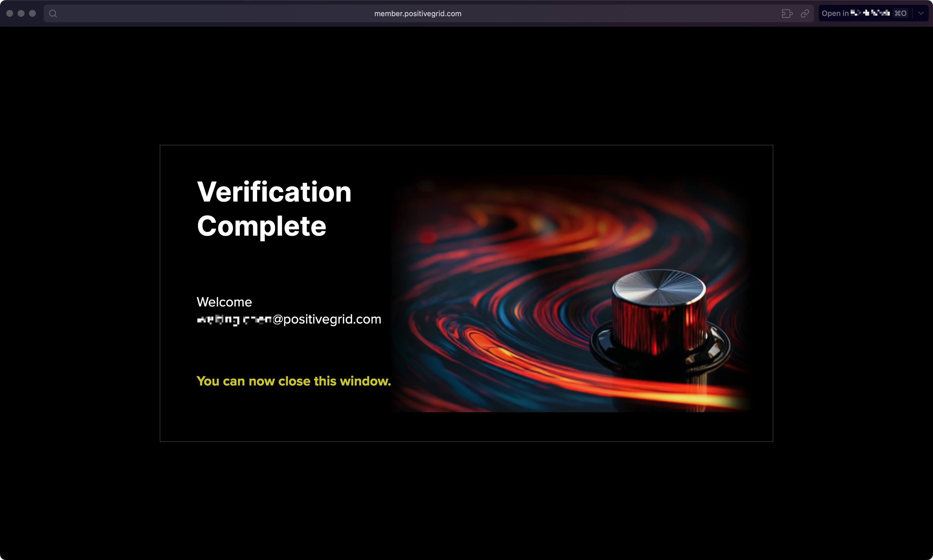
Task: Click the member.positivegrid.com address field
Action: [417, 14]
